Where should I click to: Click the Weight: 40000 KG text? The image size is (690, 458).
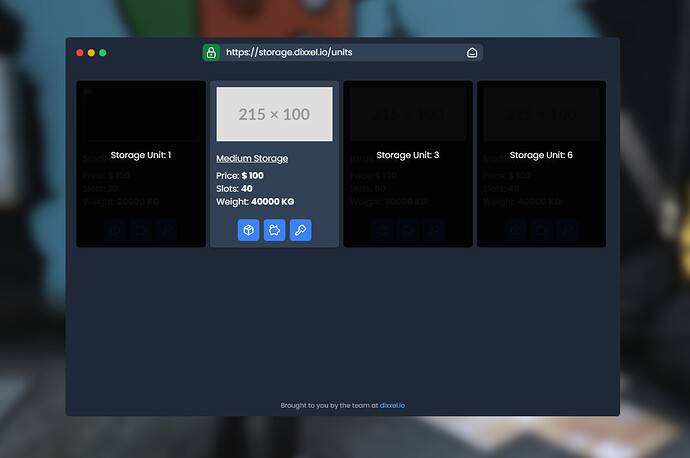255,202
